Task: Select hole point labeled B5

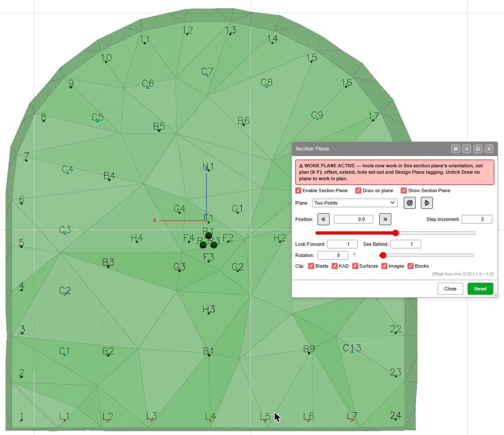Action: coord(159,130)
